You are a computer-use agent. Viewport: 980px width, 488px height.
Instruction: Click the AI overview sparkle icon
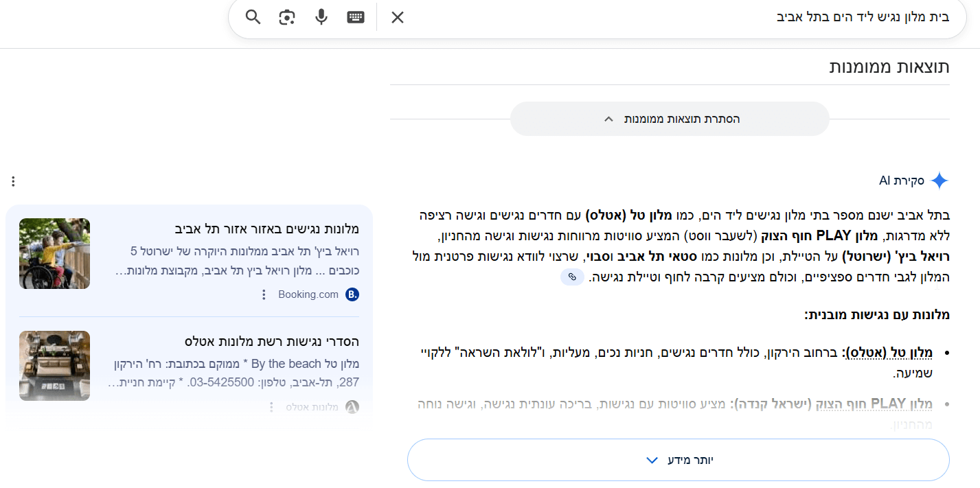tap(939, 181)
